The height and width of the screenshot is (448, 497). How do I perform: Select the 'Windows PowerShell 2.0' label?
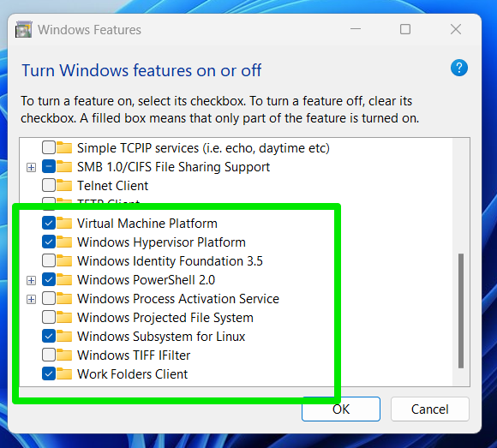(x=147, y=280)
